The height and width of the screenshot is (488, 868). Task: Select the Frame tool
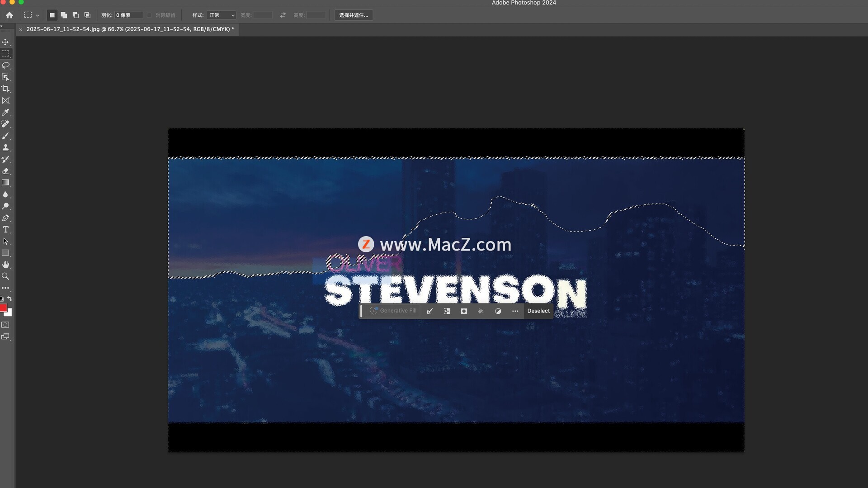[x=5, y=101]
